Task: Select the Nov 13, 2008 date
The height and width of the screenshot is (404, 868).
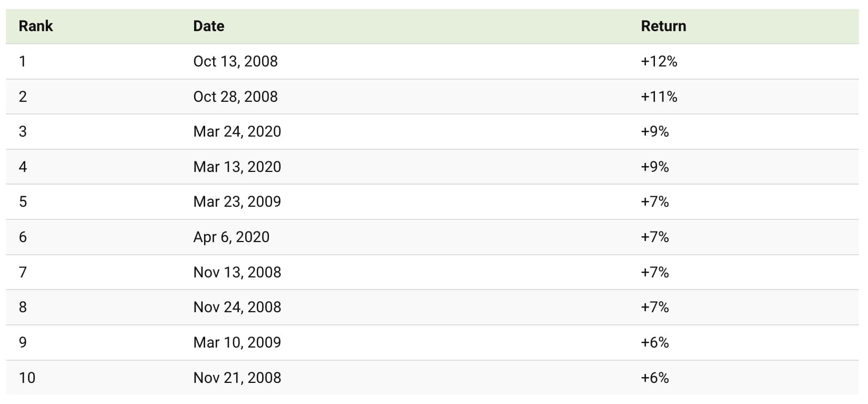Action: (x=237, y=272)
